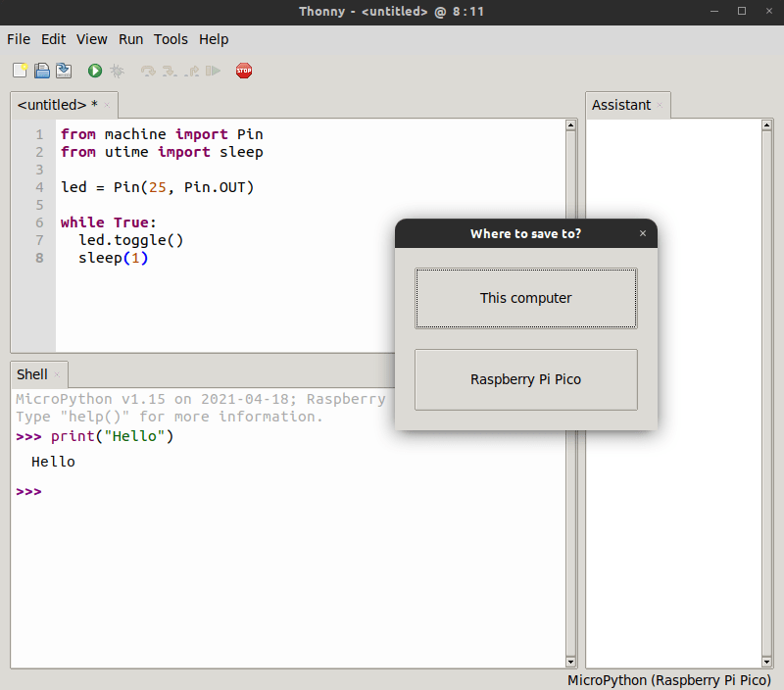Close the untitled editor tab

coord(107,105)
